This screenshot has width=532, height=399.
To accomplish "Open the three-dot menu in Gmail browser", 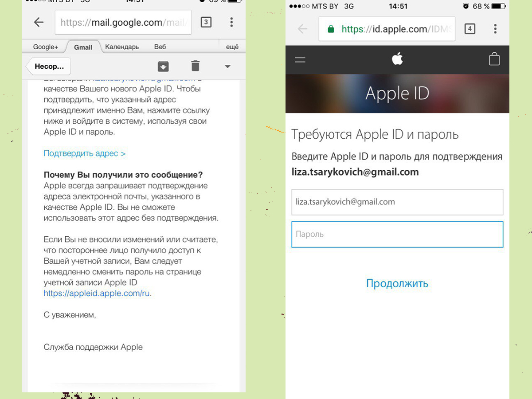I will tap(231, 22).
